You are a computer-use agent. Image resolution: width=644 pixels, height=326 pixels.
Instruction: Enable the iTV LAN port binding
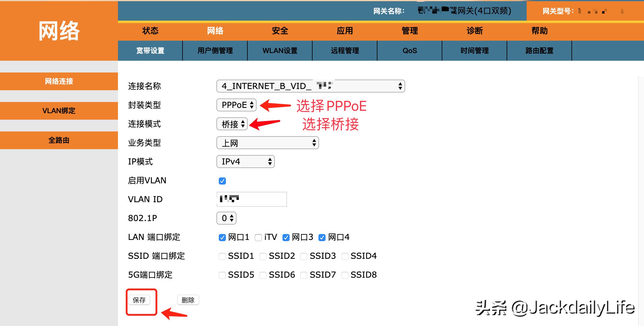(258, 237)
